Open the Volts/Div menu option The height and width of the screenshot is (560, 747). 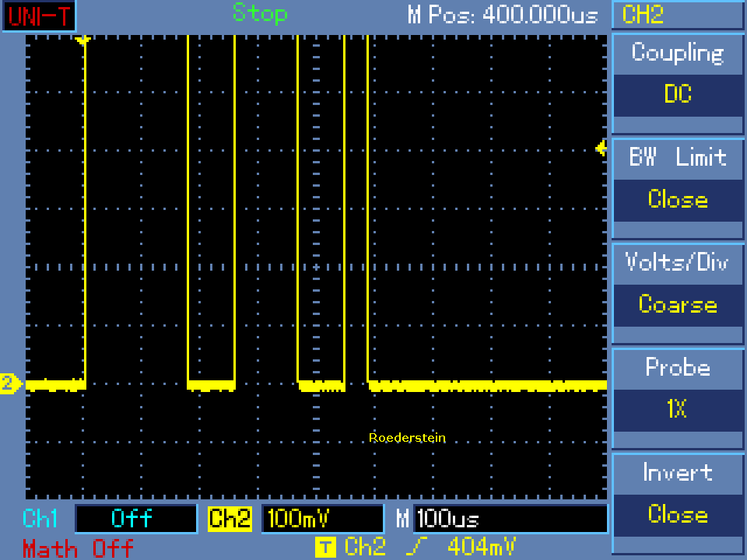[x=678, y=262]
